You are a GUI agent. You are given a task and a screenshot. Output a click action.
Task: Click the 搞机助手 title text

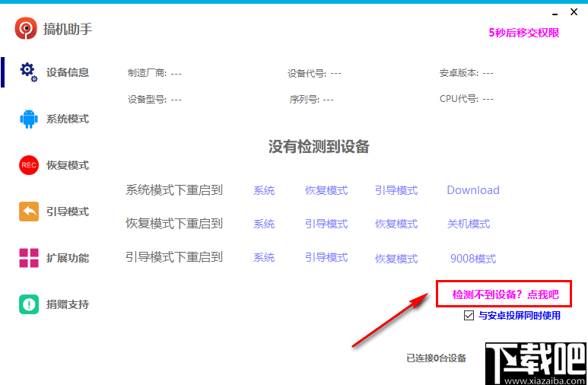click(68, 29)
